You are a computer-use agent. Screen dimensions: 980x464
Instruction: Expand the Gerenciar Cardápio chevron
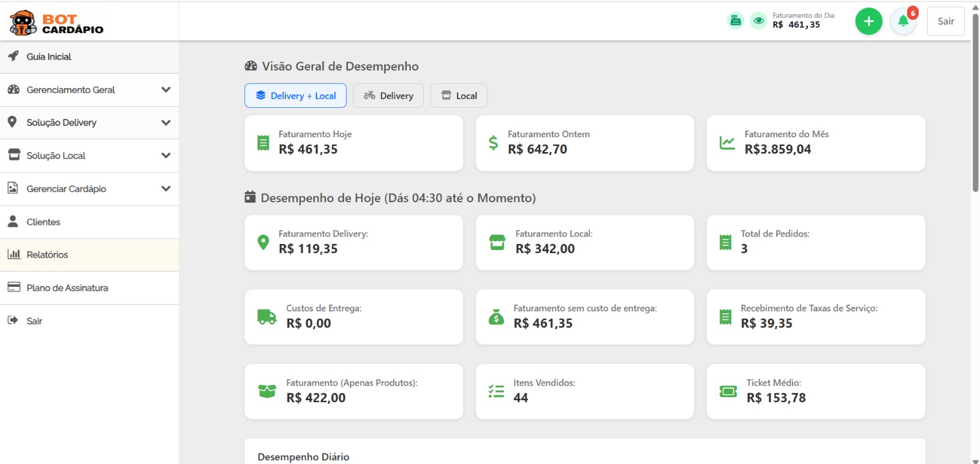pos(165,189)
